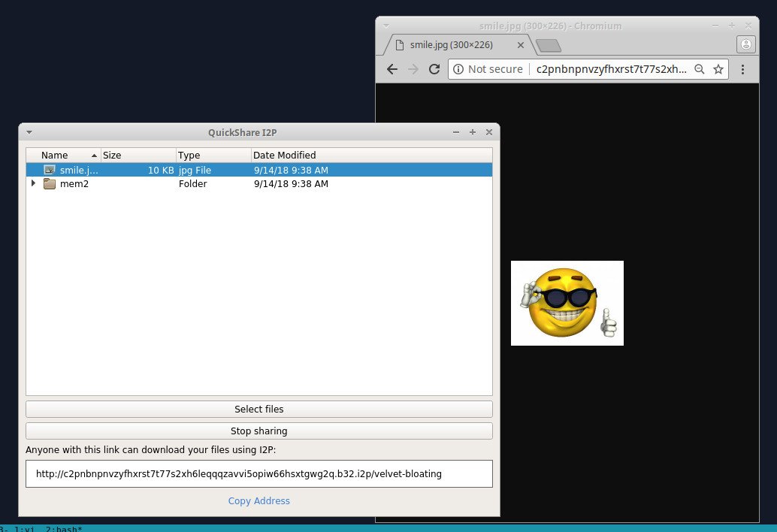Image resolution: width=777 pixels, height=532 pixels.
Task: Expand the mem2 folder
Action: [33, 183]
